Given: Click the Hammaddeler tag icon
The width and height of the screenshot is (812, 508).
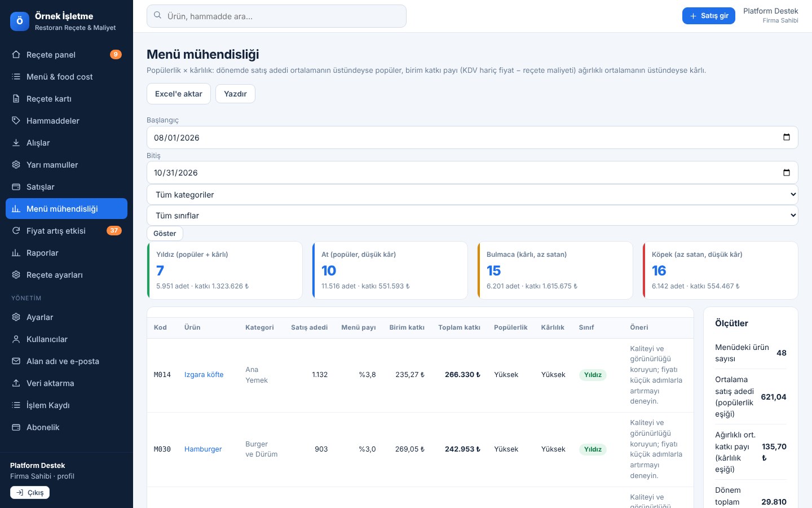Looking at the screenshot, I should point(16,121).
